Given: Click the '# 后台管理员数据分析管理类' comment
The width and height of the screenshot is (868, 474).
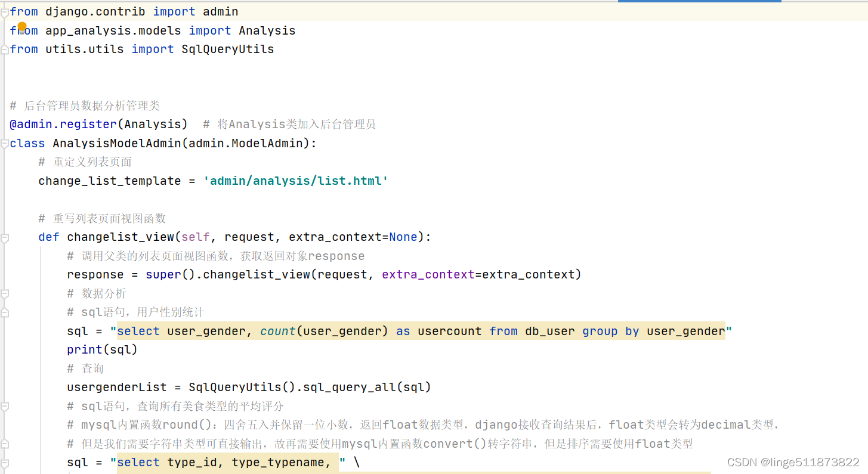Looking at the screenshot, I should point(85,106).
